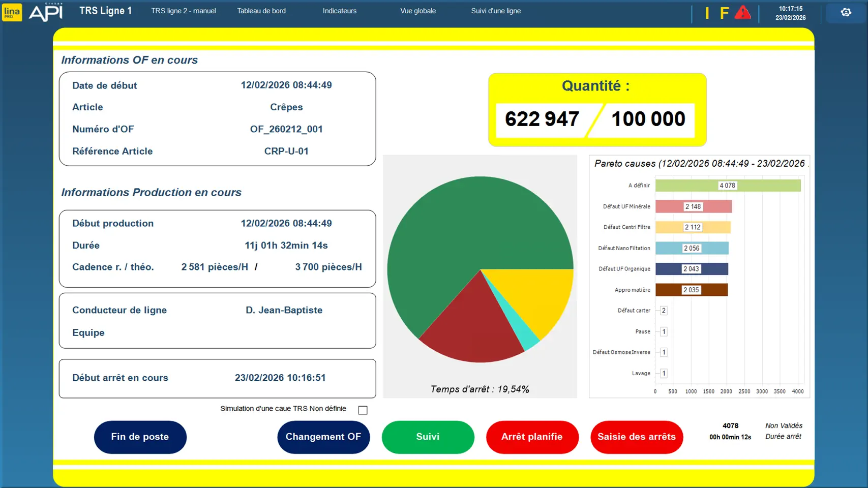Click the Groupe API logo
The height and width of the screenshot is (488, 868).
point(46,12)
